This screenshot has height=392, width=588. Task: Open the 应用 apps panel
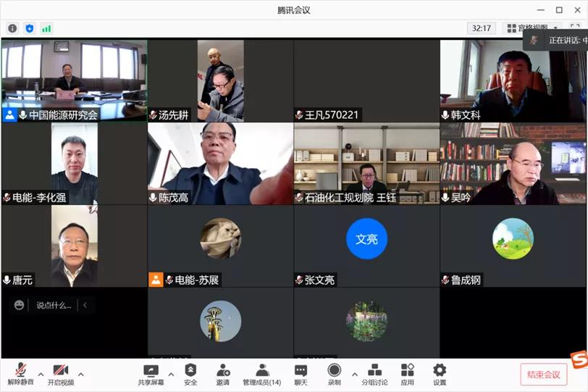pyautogui.click(x=408, y=374)
